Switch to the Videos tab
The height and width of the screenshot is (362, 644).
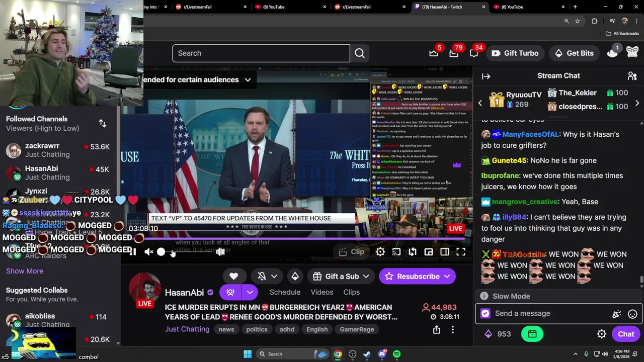(x=322, y=292)
